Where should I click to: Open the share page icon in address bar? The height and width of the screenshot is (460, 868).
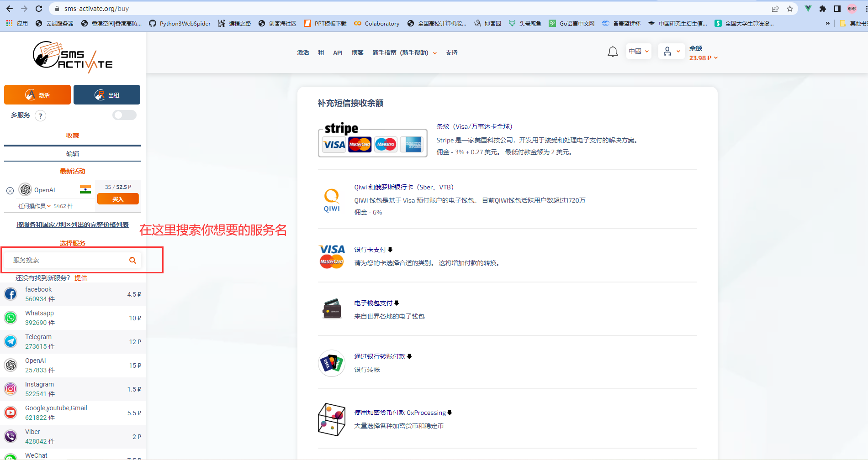tap(775, 9)
